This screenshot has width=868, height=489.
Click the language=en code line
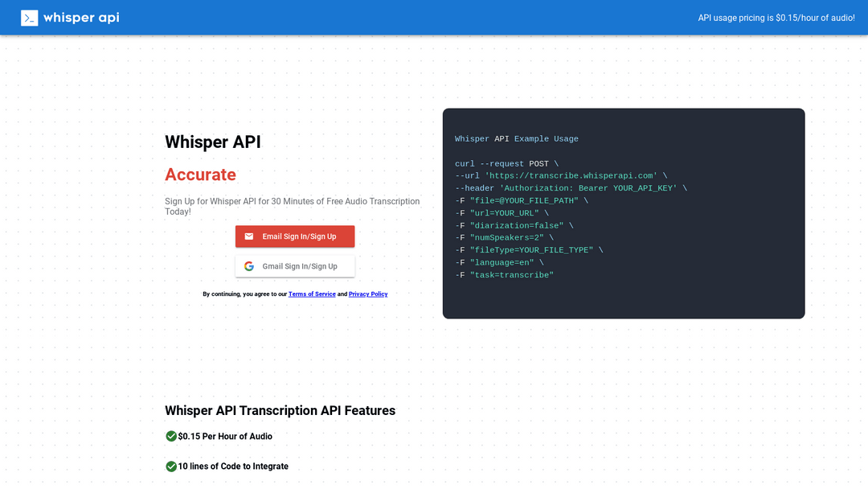499,262
